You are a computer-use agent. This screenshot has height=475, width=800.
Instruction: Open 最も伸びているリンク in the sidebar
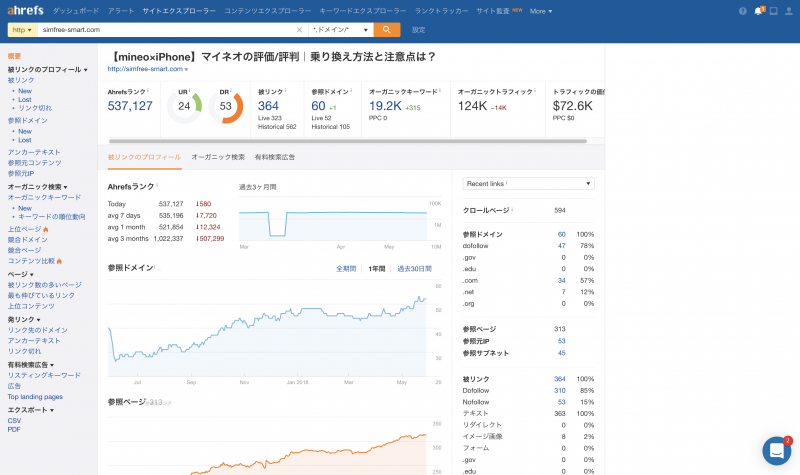[x=41, y=295]
